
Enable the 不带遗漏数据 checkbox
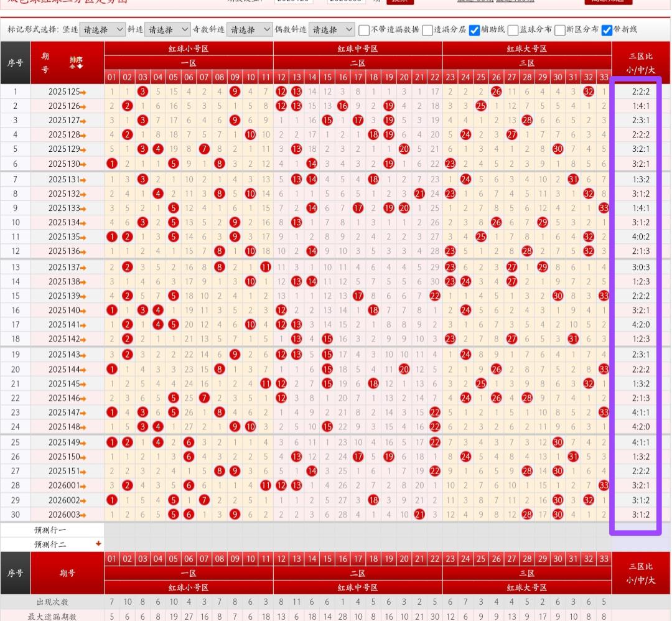coord(364,30)
